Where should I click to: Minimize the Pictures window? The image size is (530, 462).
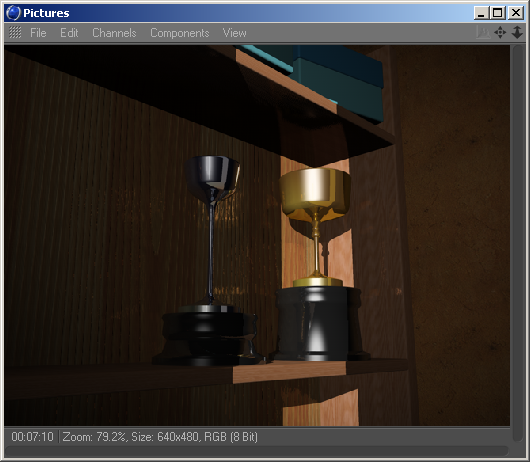(481, 13)
